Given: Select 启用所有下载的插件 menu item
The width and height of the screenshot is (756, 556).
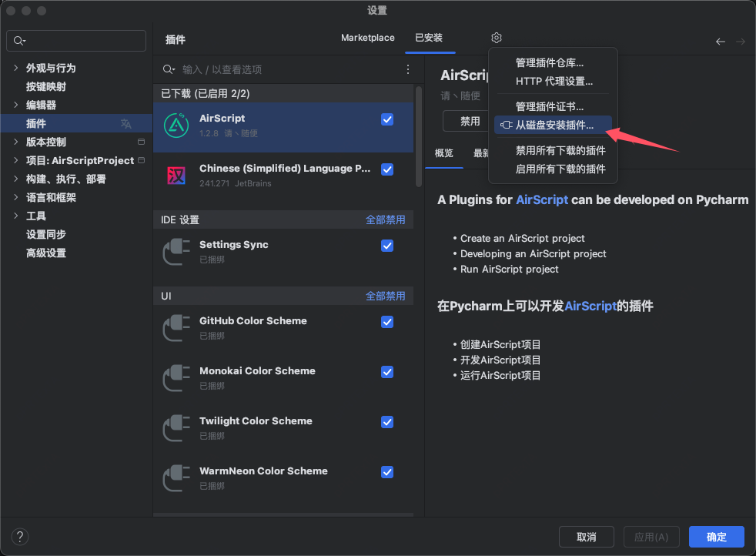Looking at the screenshot, I should 553,169.
